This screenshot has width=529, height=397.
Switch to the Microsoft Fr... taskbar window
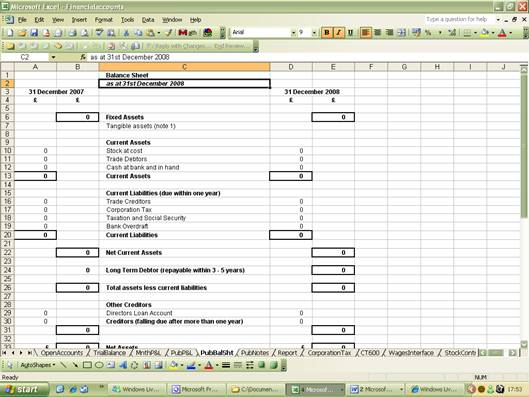click(x=196, y=389)
